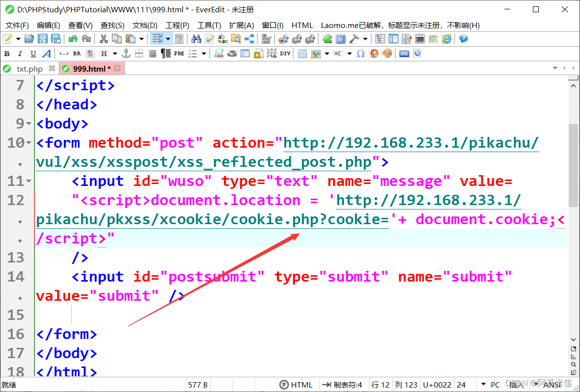Click the Open folder icon
This screenshot has height=392, width=580.
coord(29,39)
